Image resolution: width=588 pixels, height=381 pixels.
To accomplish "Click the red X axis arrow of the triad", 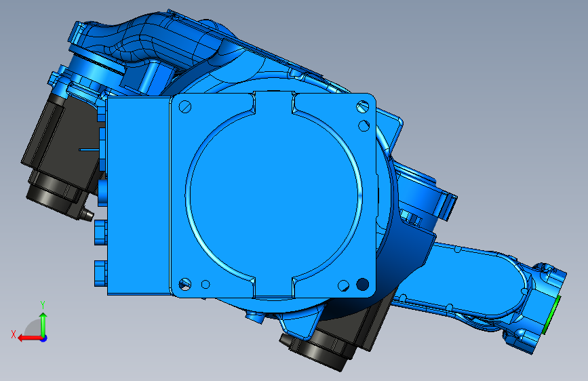I will (30, 338).
